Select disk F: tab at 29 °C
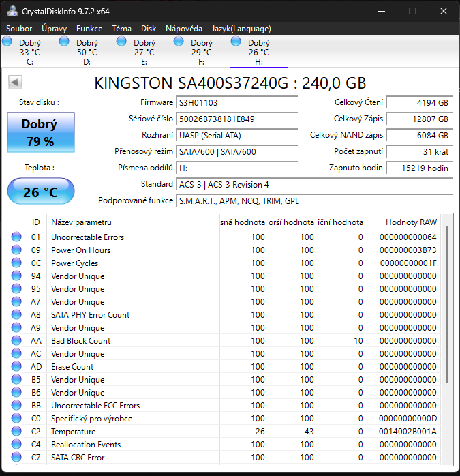The height and width of the screenshot is (476, 460). click(201, 52)
